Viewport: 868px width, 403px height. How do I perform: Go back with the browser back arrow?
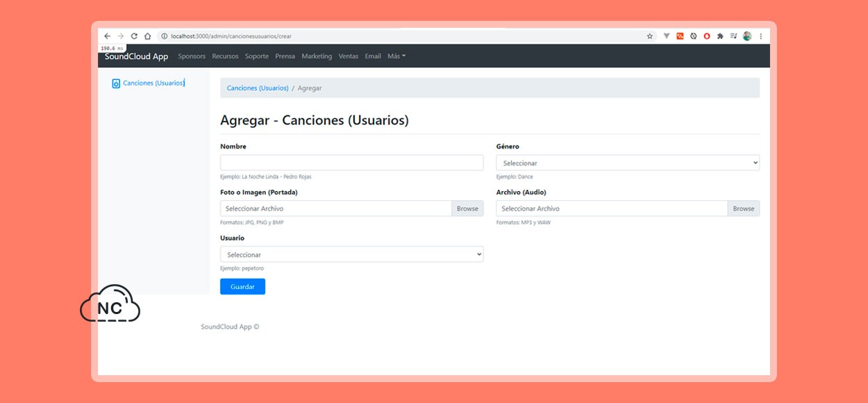tap(107, 36)
